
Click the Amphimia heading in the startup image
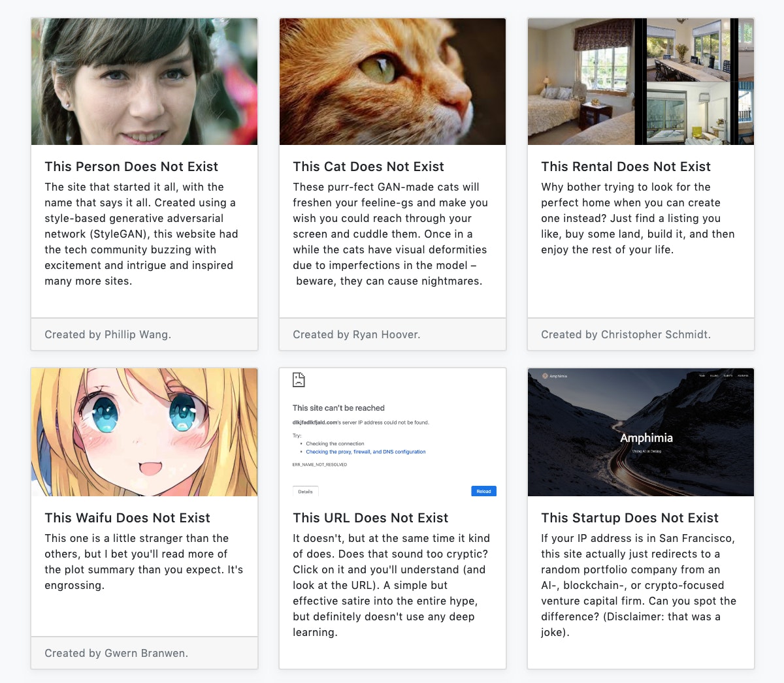click(x=646, y=438)
